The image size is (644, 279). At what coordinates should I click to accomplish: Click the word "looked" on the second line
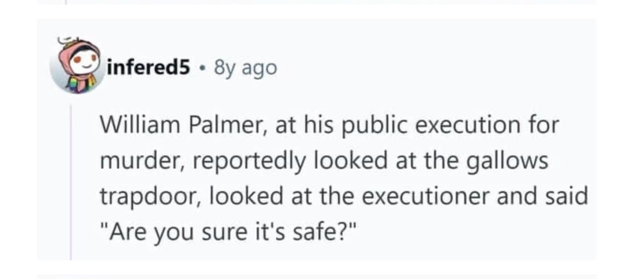[x=346, y=161]
